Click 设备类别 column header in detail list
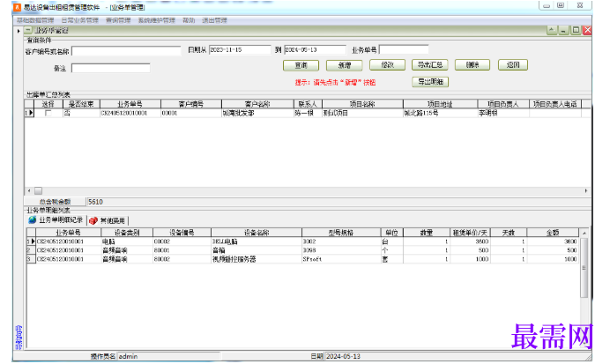The height and width of the screenshot is (364, 610). [127, 233]
